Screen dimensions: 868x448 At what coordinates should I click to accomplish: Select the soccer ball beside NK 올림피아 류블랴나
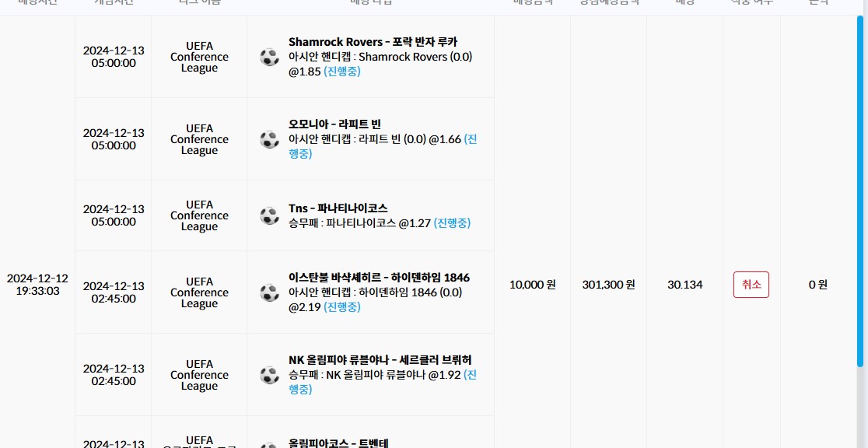pyautogui.click(x=269, y=375)
